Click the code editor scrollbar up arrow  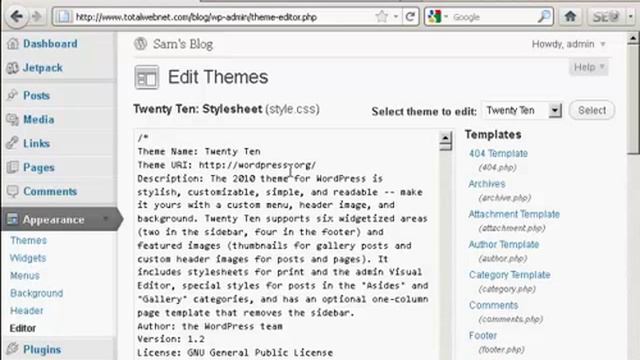(445, 138)
